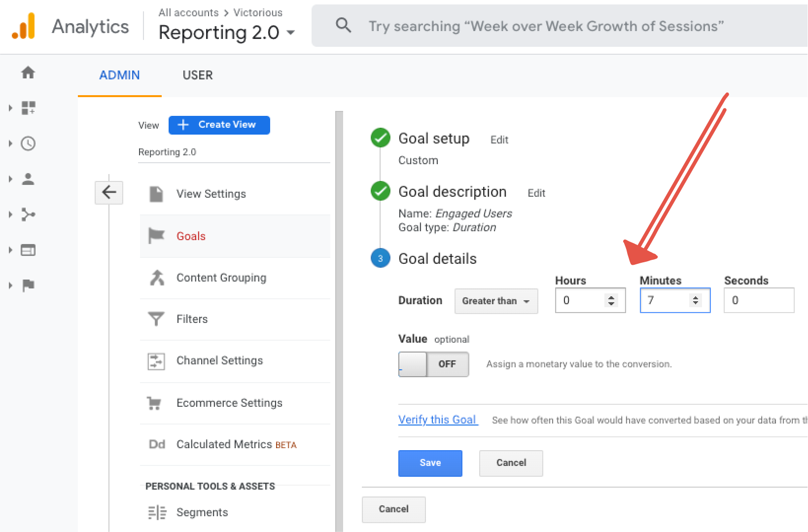Viewport: 808px width, 532px height.
Task: Click the Channel Settings icon
Action: coord(156,361)
